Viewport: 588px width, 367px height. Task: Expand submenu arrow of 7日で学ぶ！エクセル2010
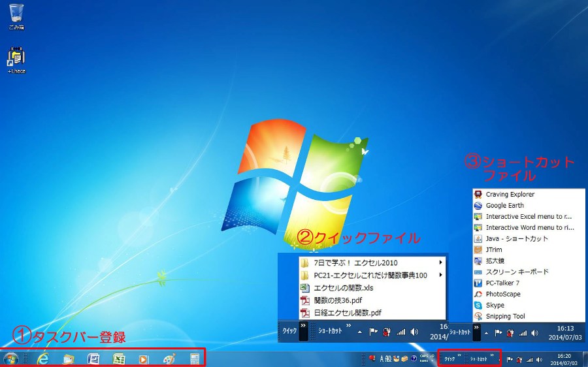440,263
